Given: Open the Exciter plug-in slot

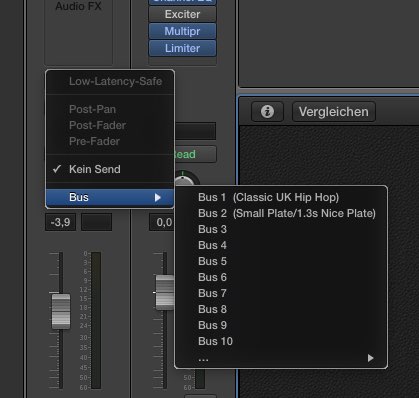Looking at the screenshot, I should 182,14.
